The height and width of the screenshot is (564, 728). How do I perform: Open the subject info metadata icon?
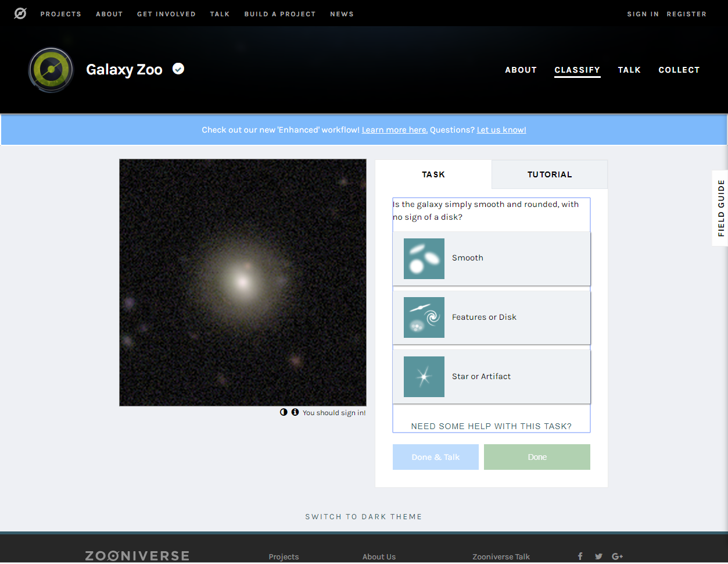point(295,412)
